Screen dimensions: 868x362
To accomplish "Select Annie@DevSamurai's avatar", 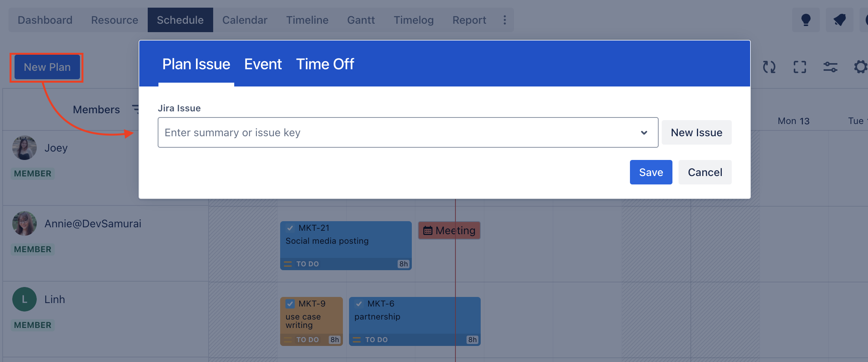I will click(x=24, y=223).
